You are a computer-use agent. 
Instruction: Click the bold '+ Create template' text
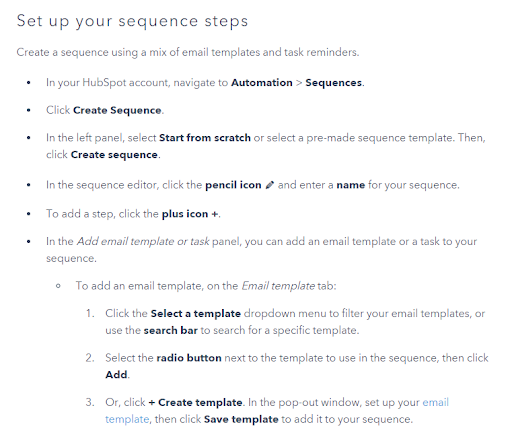click(x=196, y=402)
